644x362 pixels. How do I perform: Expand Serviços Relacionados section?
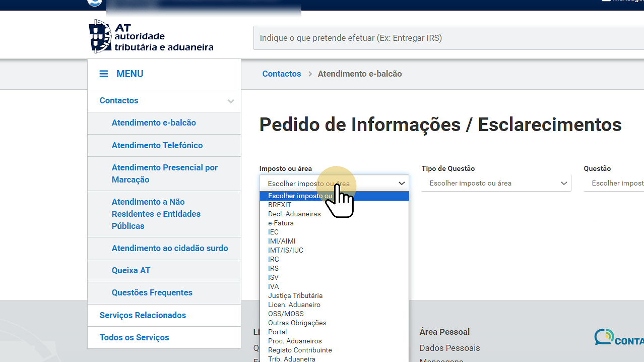point(143,316)
